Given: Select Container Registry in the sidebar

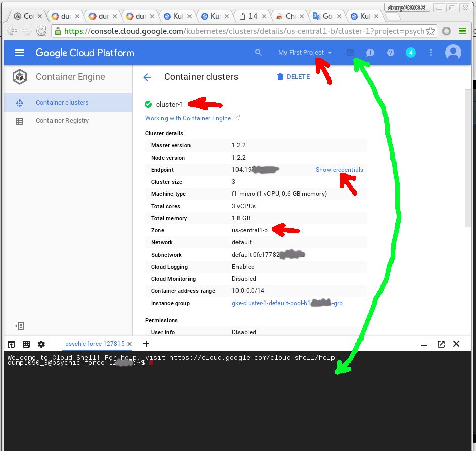Looking at the screenshot, I should [x=68, y=121].
